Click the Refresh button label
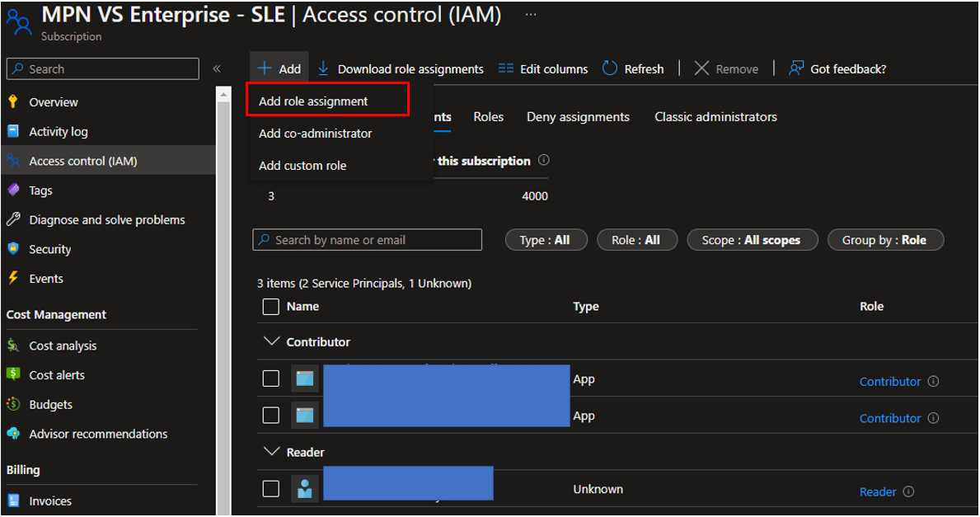Screen dimensions: 980x517 [644, 68]
